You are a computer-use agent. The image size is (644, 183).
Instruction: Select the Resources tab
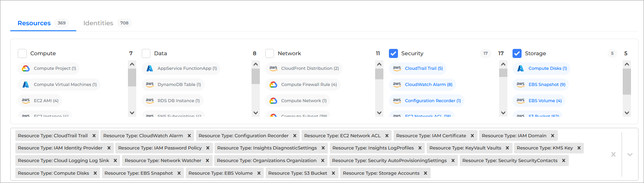click(34, 23)
